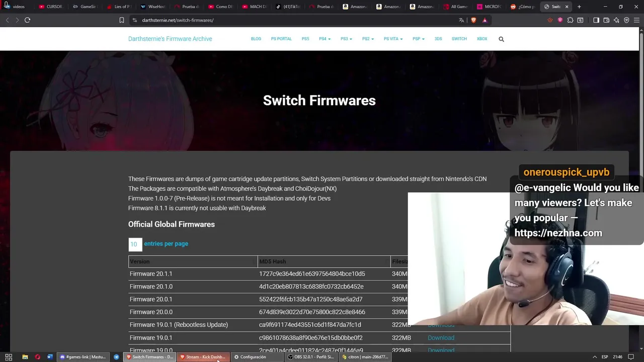Expand the PS VITA menu dropdown

click(x=393, y=39)
